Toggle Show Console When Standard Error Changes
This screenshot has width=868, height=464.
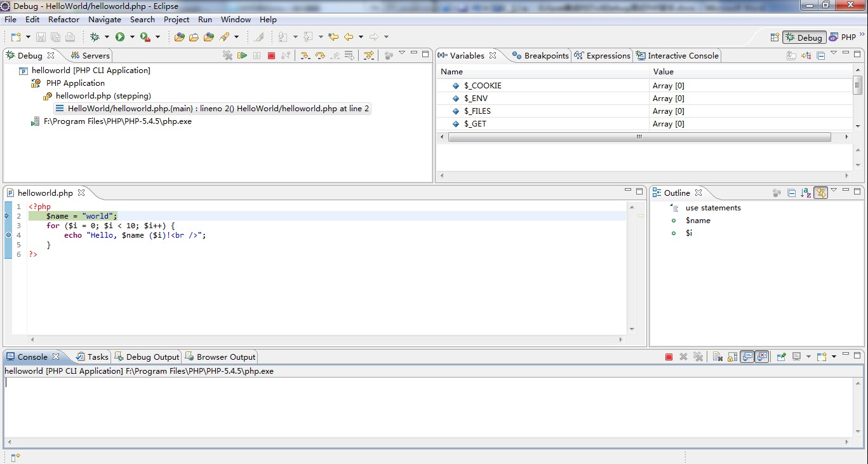(763, 357)
